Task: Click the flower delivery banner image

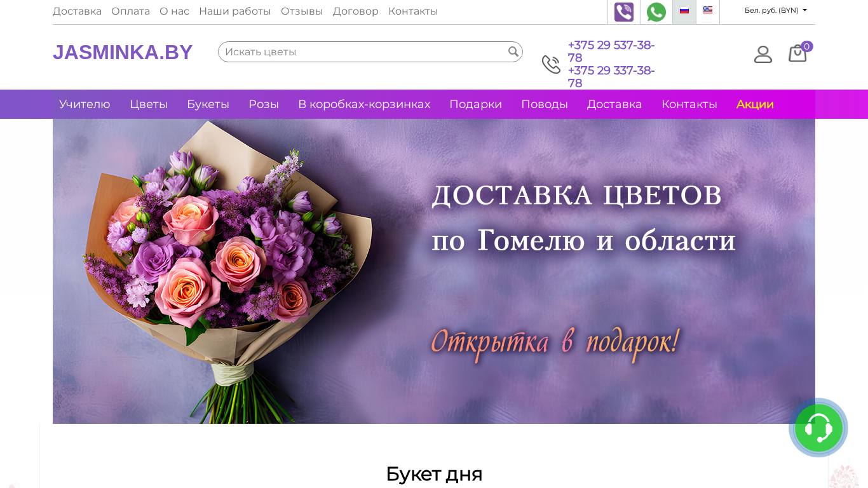Action: (x=434, y=271)
